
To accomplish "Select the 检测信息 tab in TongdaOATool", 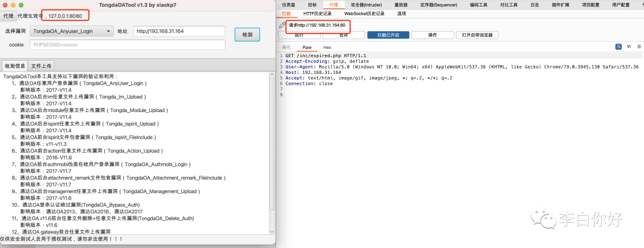I will pyautogui.click(x=15, y=66).
